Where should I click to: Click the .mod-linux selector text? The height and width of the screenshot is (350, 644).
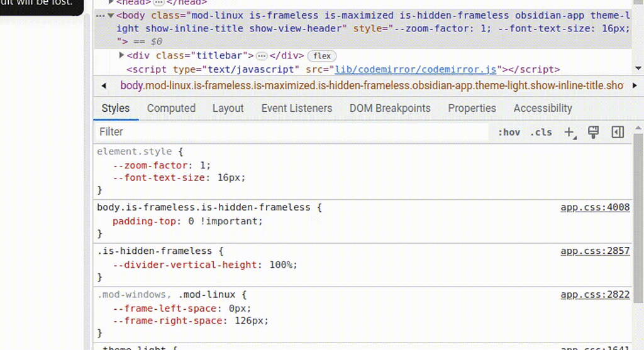point(206,295)
